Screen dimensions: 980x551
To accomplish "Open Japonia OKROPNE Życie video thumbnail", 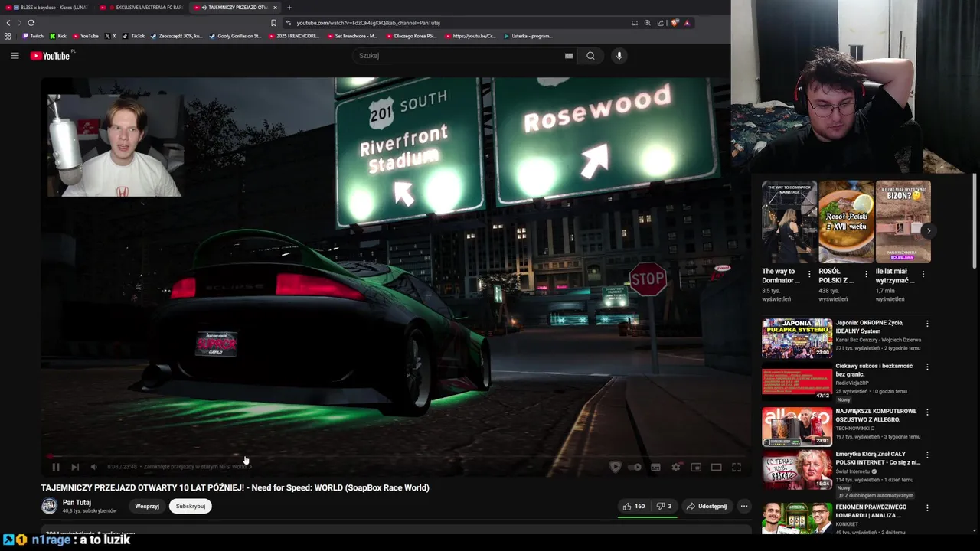I will [796, 338].
